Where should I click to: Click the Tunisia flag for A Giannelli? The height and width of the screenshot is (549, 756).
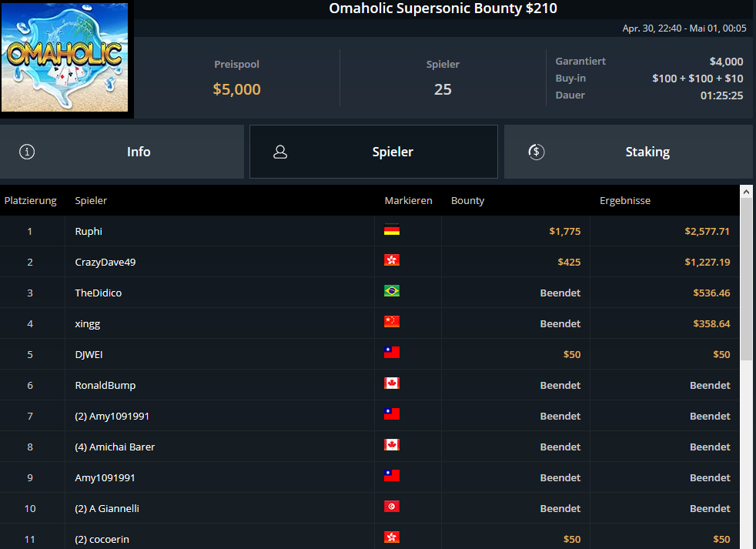pos(392,507)
